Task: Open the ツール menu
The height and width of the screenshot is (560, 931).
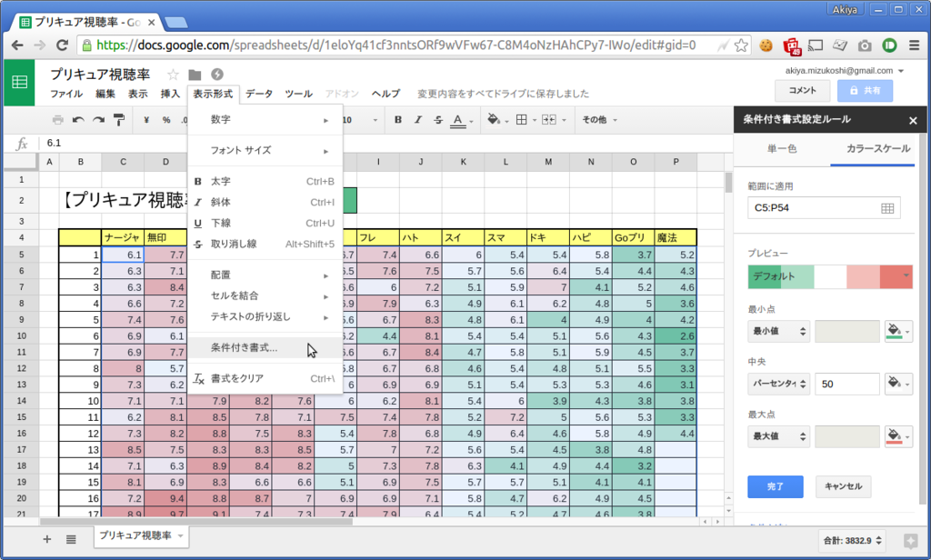Action: (x=298, y=94)
